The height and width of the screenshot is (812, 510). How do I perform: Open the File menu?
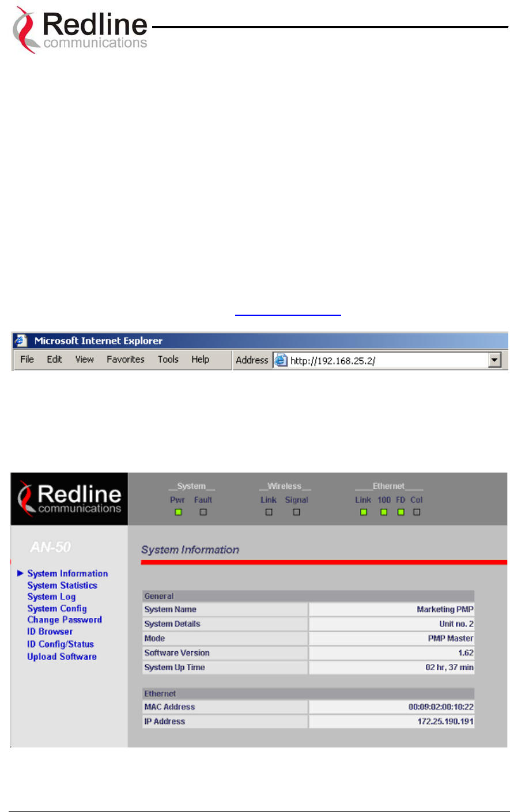[x=27, y=360]
